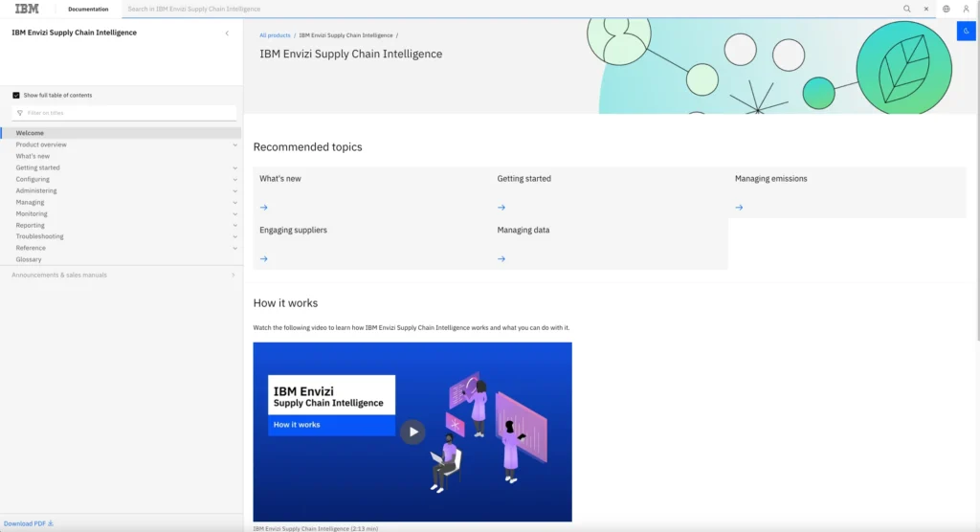Open the user profile icon

click(966, 9)
